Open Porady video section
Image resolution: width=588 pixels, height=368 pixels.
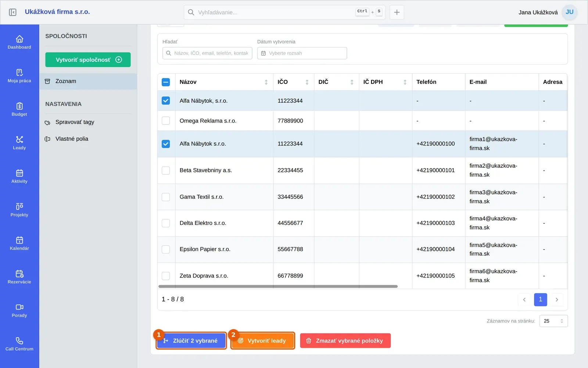pos(19,310)
